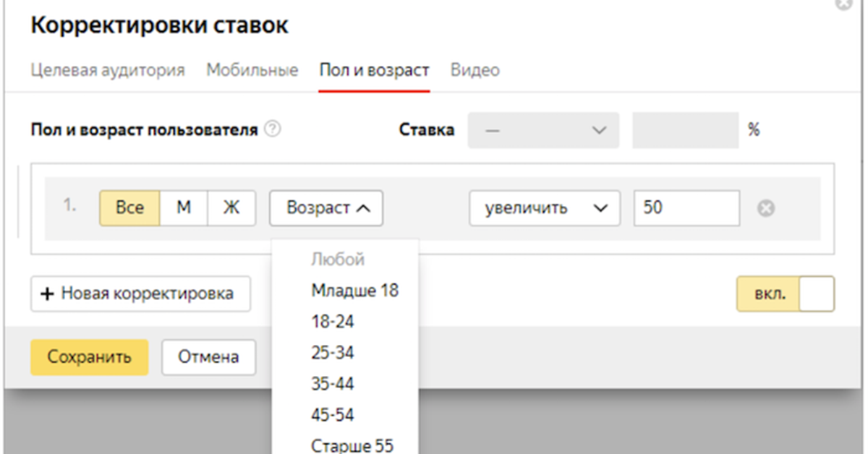
Task: Select the Все gender option
Action: 129,208
